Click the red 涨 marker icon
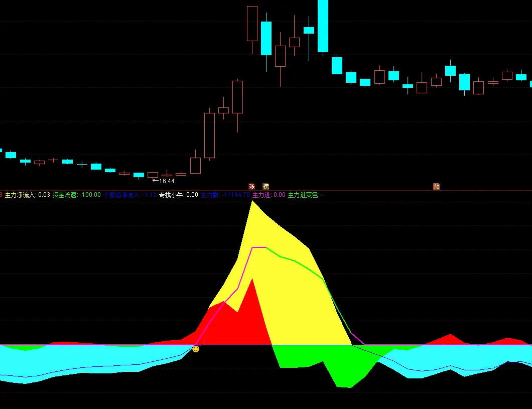This screenshot has width=532, height=409. (252, 187)
